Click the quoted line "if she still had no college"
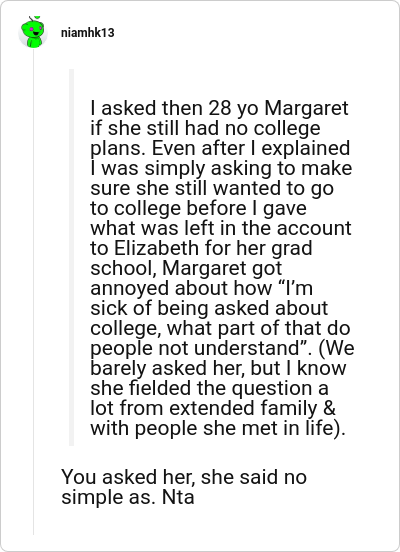The image size is (400, 552). pos(205,128)
